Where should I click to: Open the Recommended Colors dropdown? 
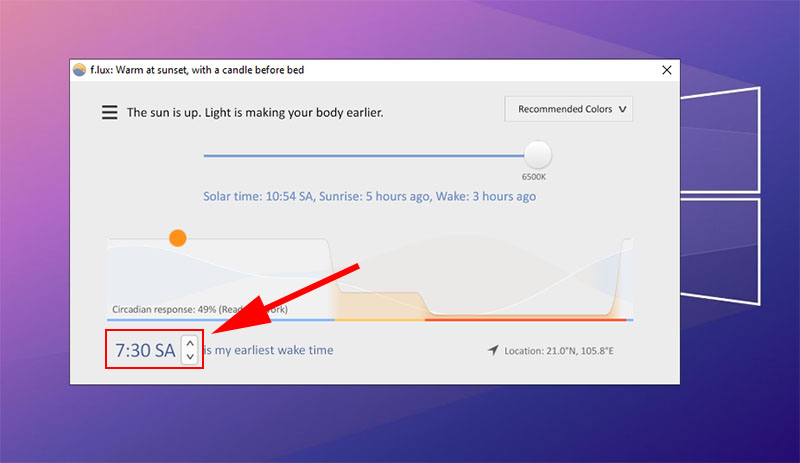pyautogui.click(x=569, y=109)
